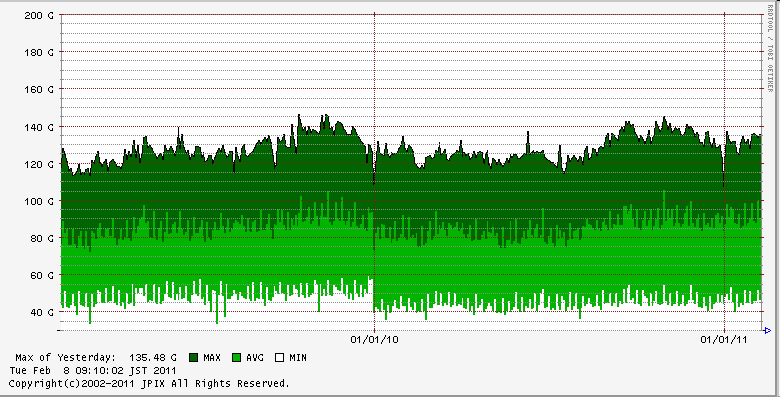Click the 180 G axis label
Viewport: 780px width, 397px height.
[x=39, y=52]
